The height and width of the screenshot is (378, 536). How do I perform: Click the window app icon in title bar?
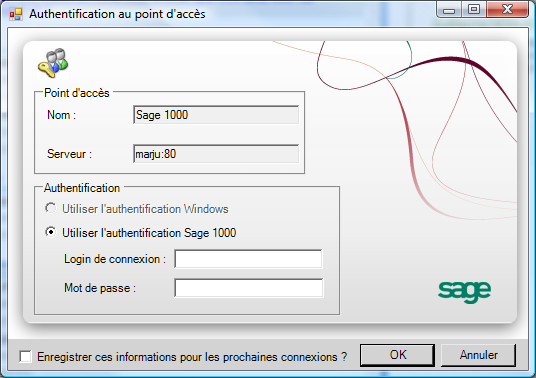tap(16, 14)
